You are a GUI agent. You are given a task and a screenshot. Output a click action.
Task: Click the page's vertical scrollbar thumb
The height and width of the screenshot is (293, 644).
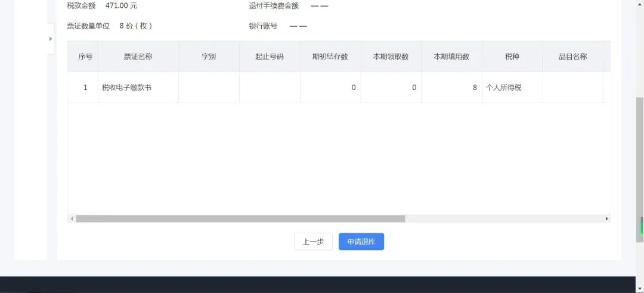pos(639,169)
